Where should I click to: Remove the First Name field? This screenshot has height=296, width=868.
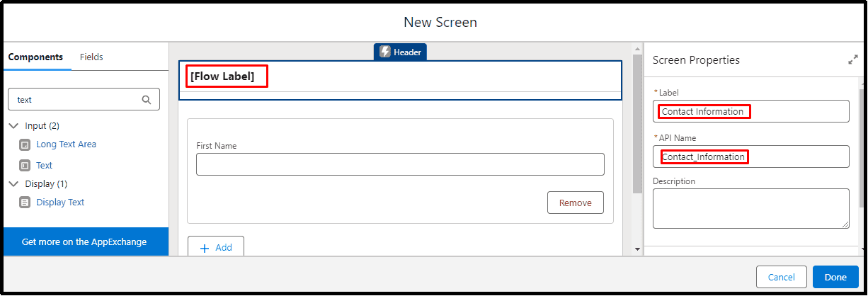575,203
